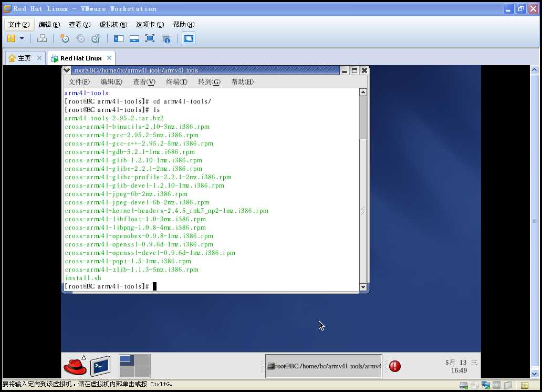Click the send Ctrl+Alt+Del toolbar icon

tap(42, 38)
